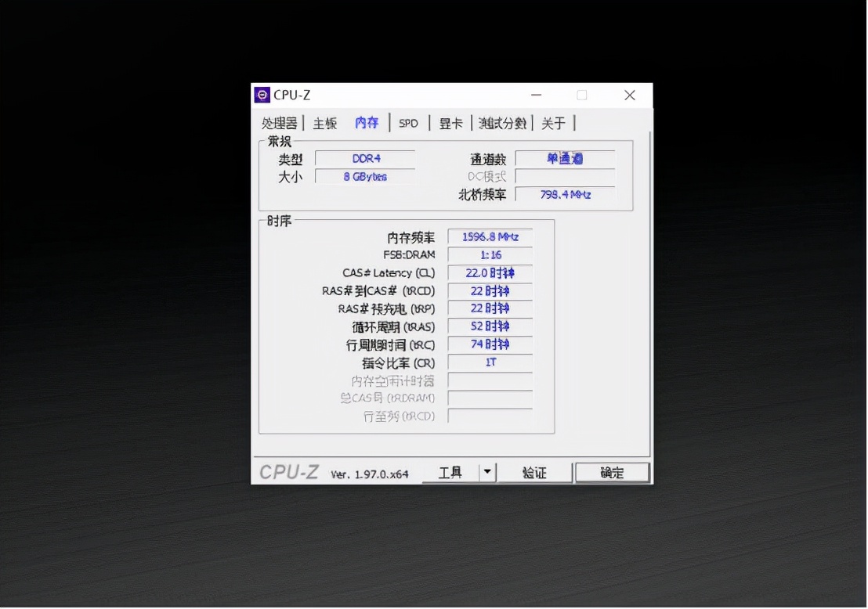Image resolution: width=868 pixels, height=609 pixels.
Task: Switch to the 处理器 (Processor) tab
Action: click(x=279, y=123)
